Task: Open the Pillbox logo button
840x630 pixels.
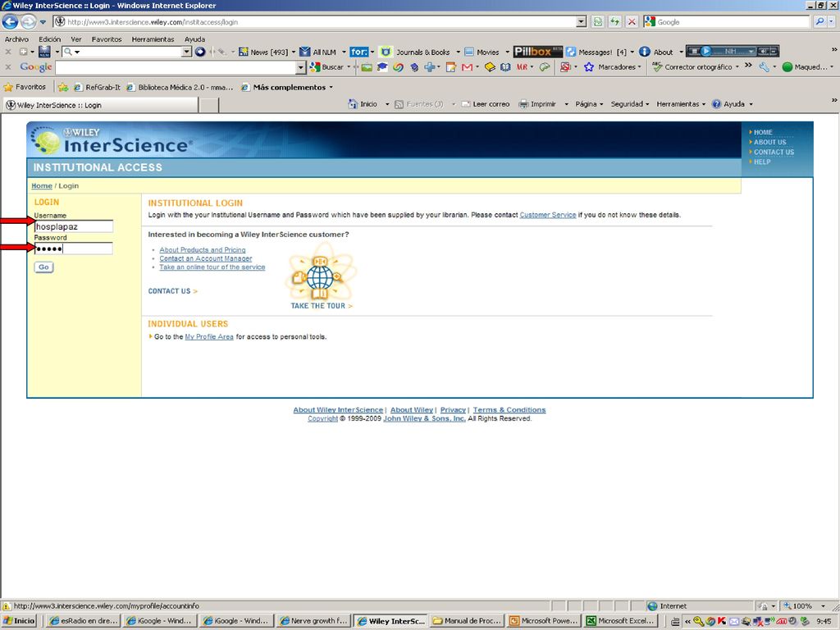Action: 537,52
